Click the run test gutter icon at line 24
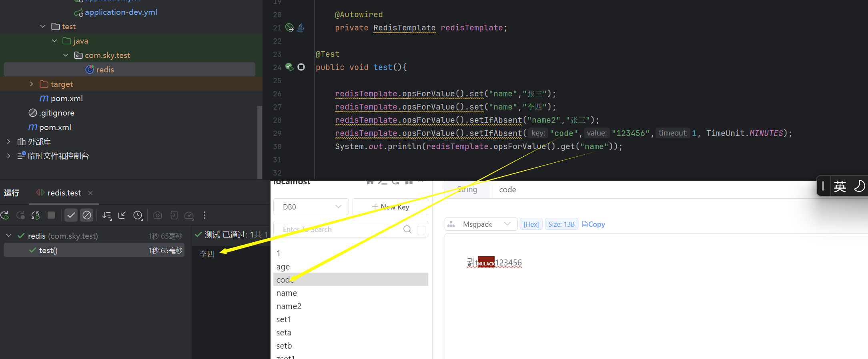This screenshot has height=359, width=868. (289, 67)
